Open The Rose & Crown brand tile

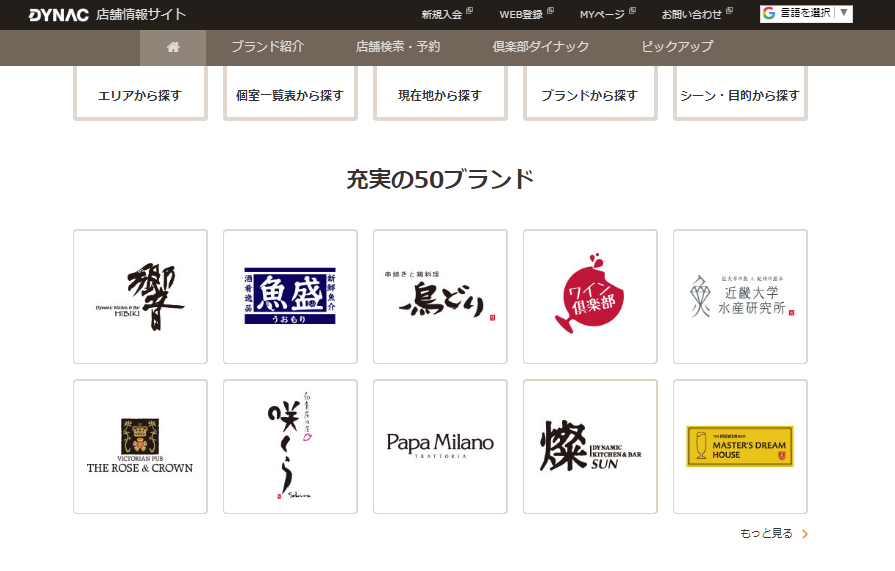140,447
